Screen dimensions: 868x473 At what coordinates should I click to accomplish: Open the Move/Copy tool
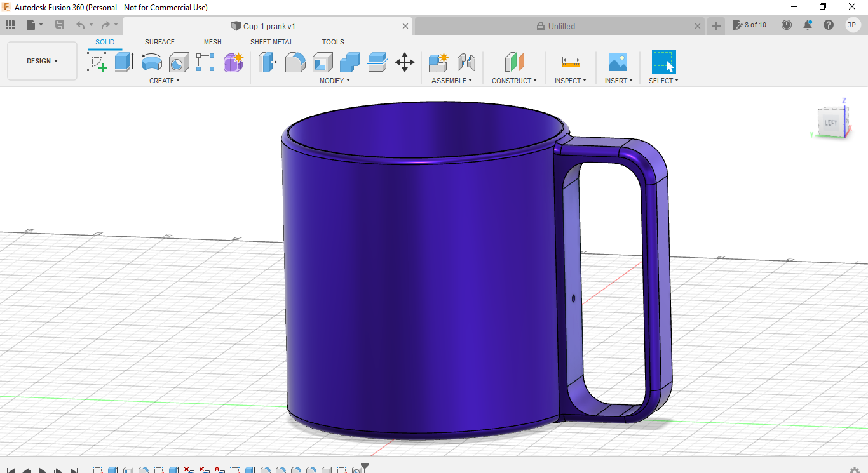click(405, 62)
